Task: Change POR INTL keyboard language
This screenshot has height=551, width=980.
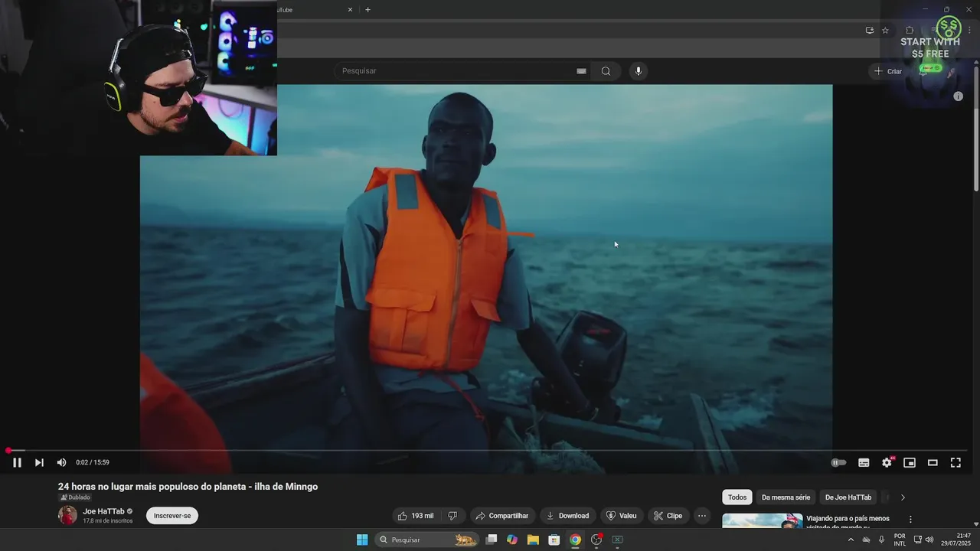Action: click(900, 540)
